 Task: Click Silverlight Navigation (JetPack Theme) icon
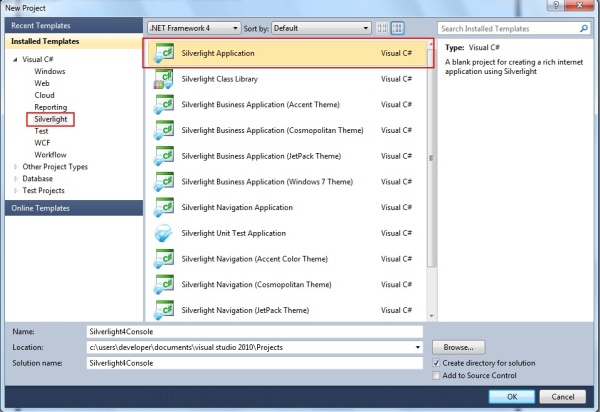(164, 310)
